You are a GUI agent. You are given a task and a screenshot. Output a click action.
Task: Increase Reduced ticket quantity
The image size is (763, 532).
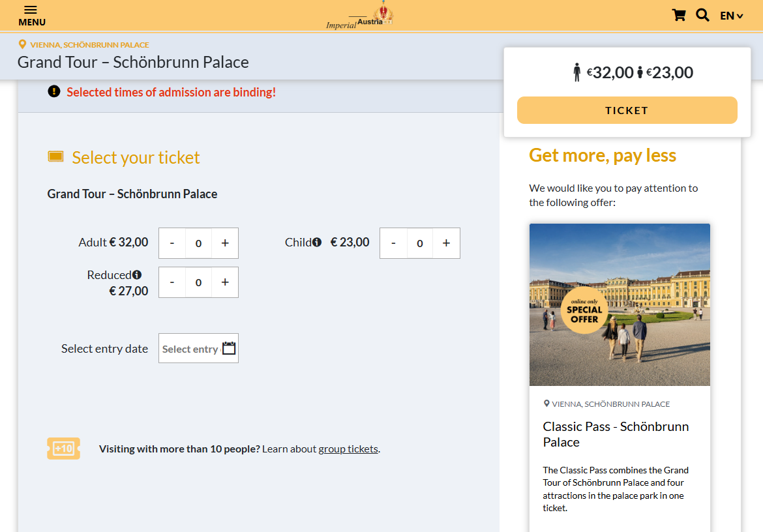pyautogui.click(x=225, y=282)
